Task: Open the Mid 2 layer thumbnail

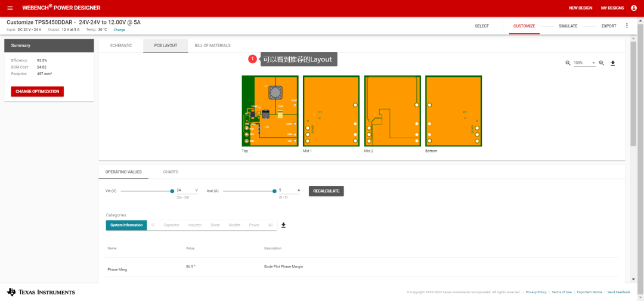Action: [x=392, y=111]
